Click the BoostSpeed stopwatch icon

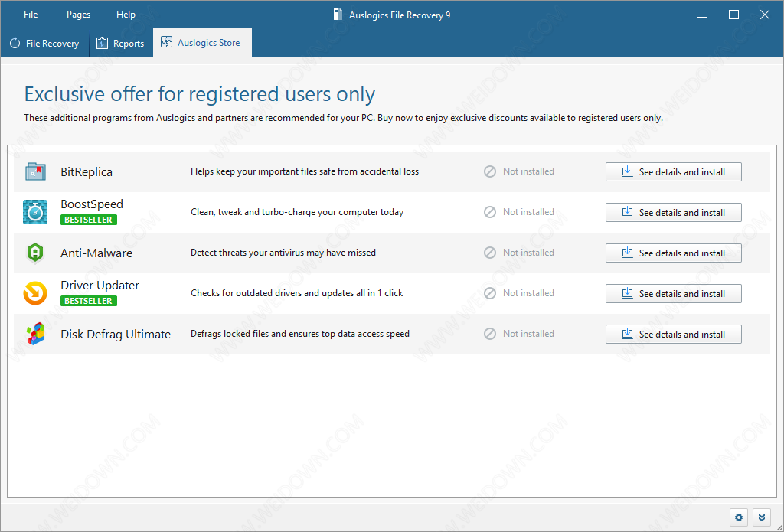pyautogui.click(x=35, y=212)
